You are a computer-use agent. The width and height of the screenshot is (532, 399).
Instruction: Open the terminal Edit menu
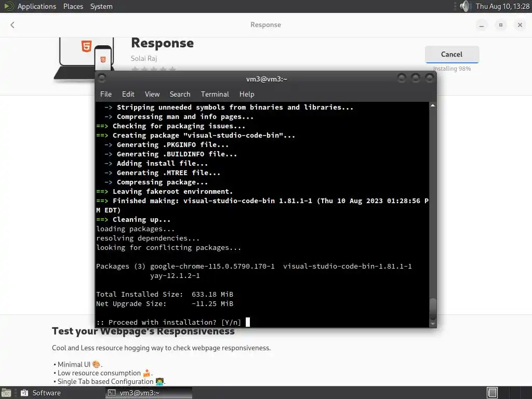click(128, 95)
